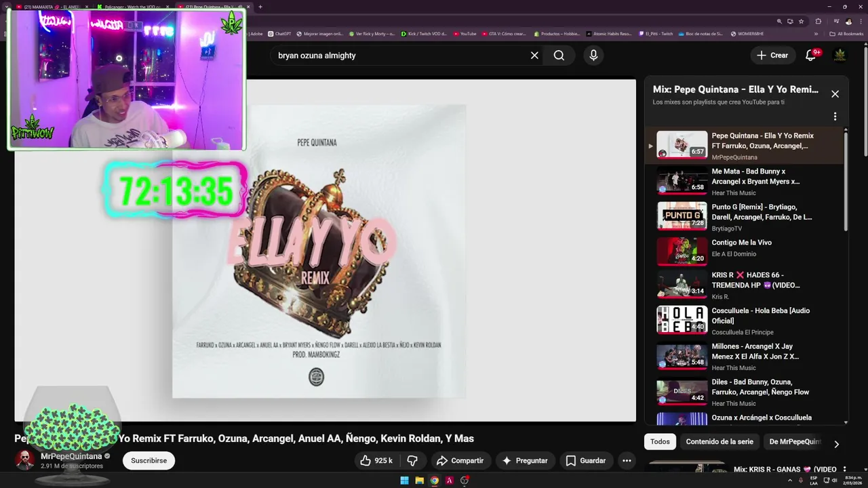Play Punto G Remix thumbnail
This screenshot has height=488, width=868.
coord(682,216)
